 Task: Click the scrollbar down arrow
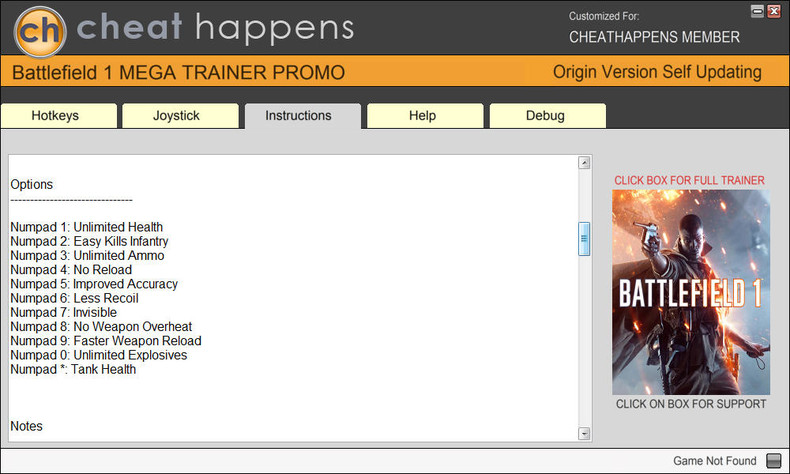[584, 433]
